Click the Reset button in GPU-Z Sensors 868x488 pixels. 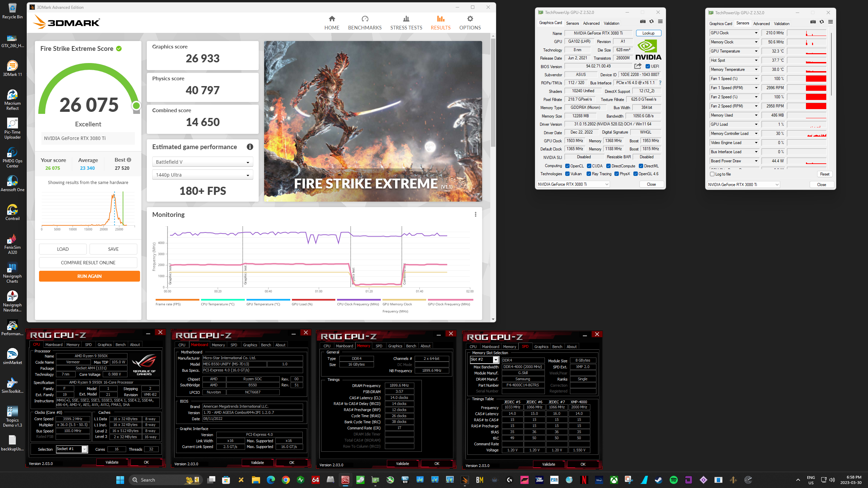(825, 174)
